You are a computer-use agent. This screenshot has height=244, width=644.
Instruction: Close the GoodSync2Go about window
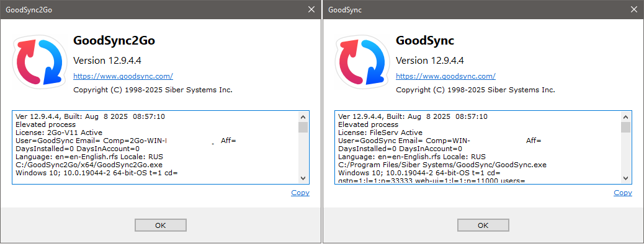(x=311, y=9)
